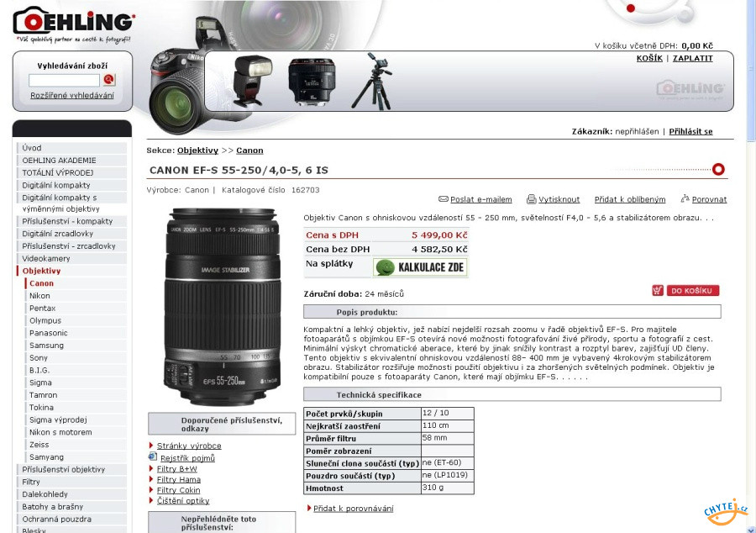Screen dimensions: 756x533
Task: Click the envelope icon beside Poslat e-mailem
Action: click(x=443, y=199)
